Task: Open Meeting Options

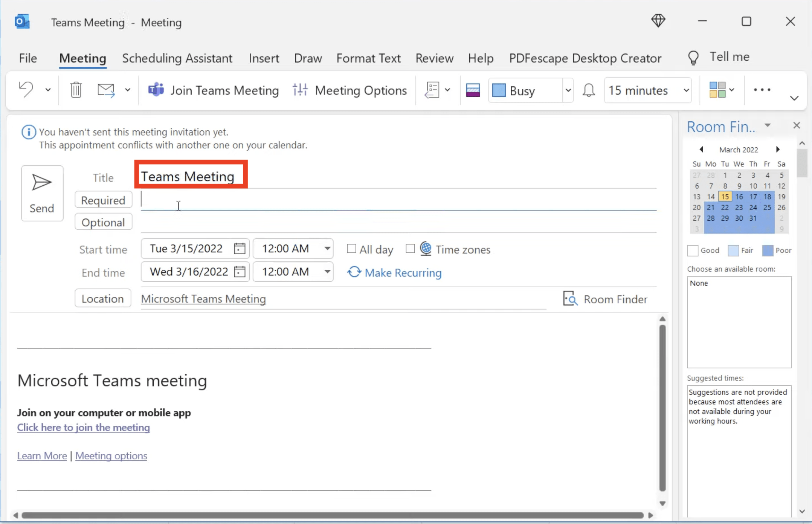Action: tap(350, 90)
